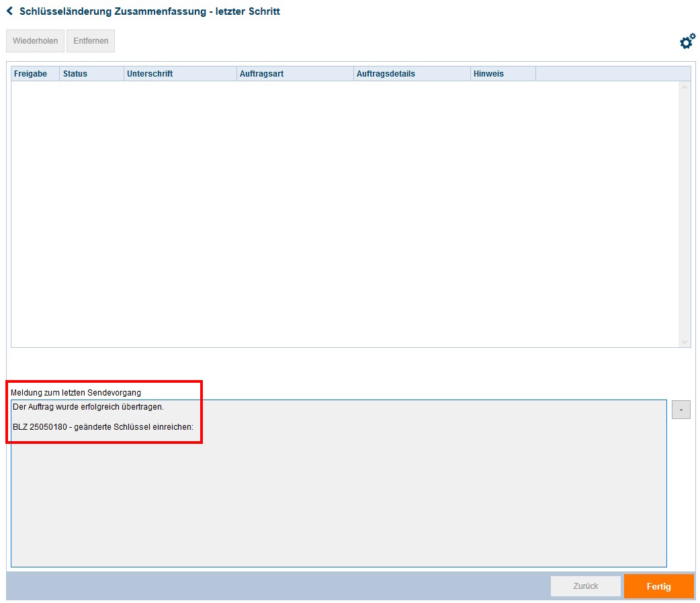Image resolution: width=700 pixels, height=603 pixels.
Task: Sort by the Auftragsart column header
Action: 262,74
